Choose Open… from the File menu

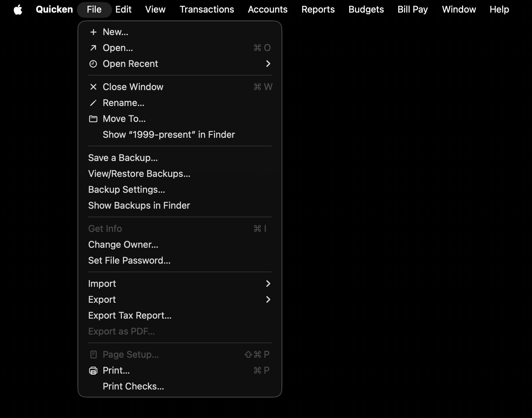[x=180, y=48]
